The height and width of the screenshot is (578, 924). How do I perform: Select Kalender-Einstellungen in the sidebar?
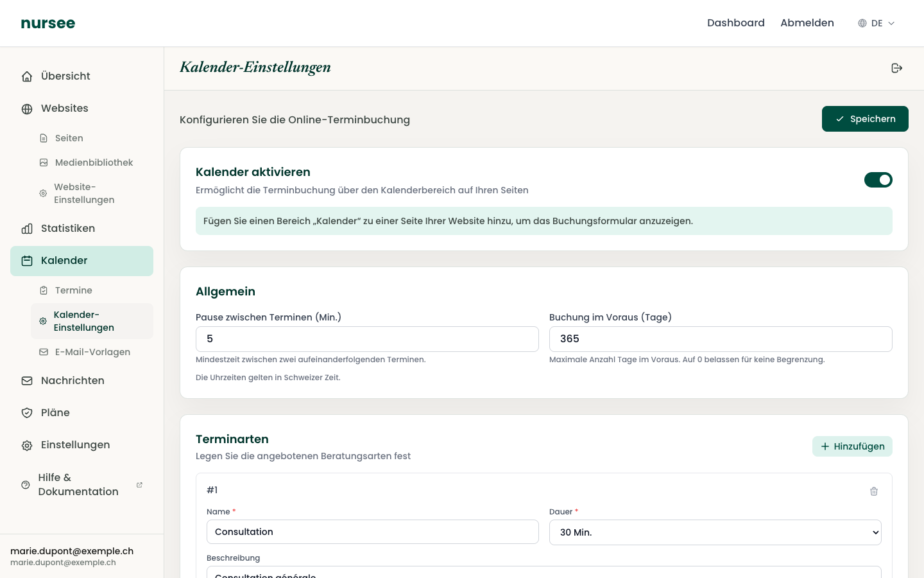coord(92,321)
